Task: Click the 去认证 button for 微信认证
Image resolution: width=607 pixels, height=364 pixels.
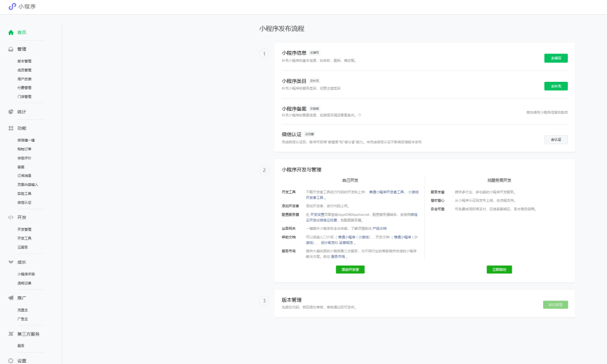Action: click(x=555, y=139)
